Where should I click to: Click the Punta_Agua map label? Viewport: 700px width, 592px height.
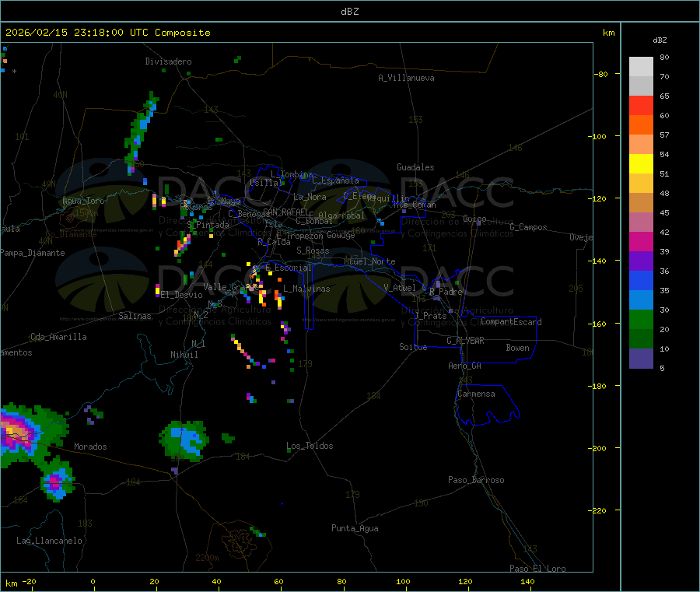[355, 528]
